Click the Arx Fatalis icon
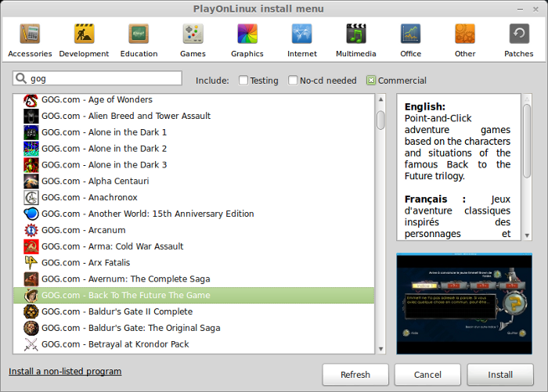The width and height of the screenshot is (548, 392). tap(31, 263)
